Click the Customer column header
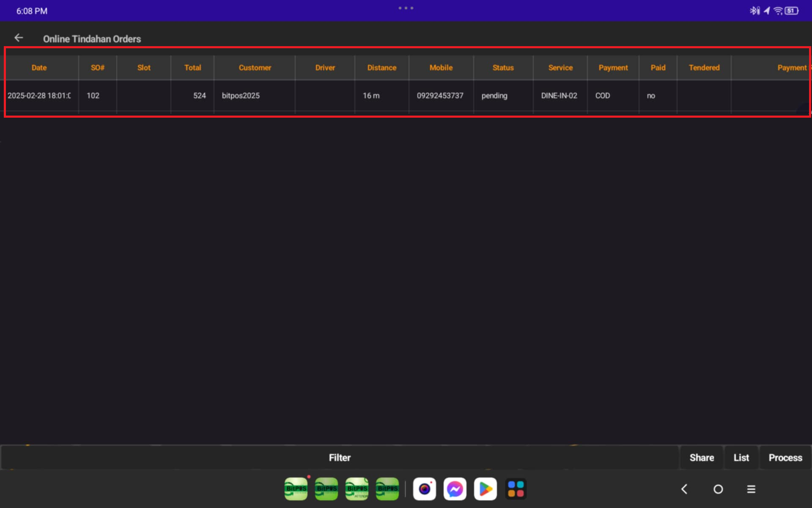The image size is (812, 508). pyautogui.click(x=255, y=68)
